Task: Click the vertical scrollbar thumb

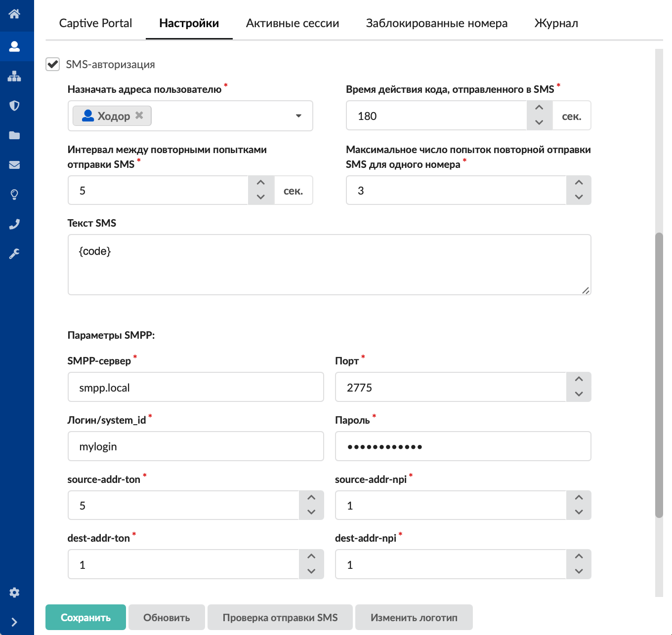Action: pos(659,375)
